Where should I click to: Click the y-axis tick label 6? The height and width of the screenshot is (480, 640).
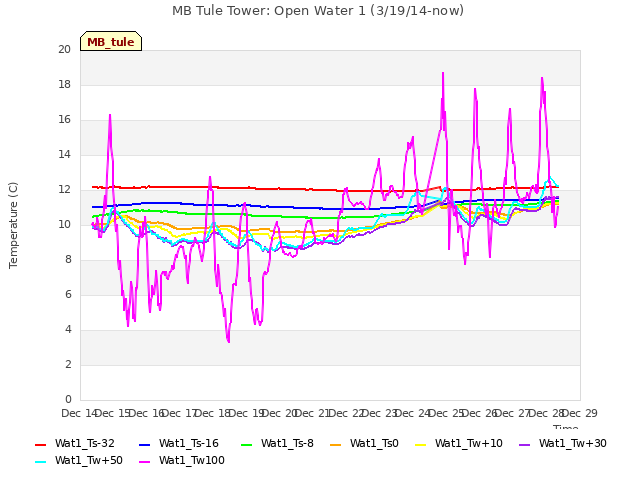[x=68, y=295]
